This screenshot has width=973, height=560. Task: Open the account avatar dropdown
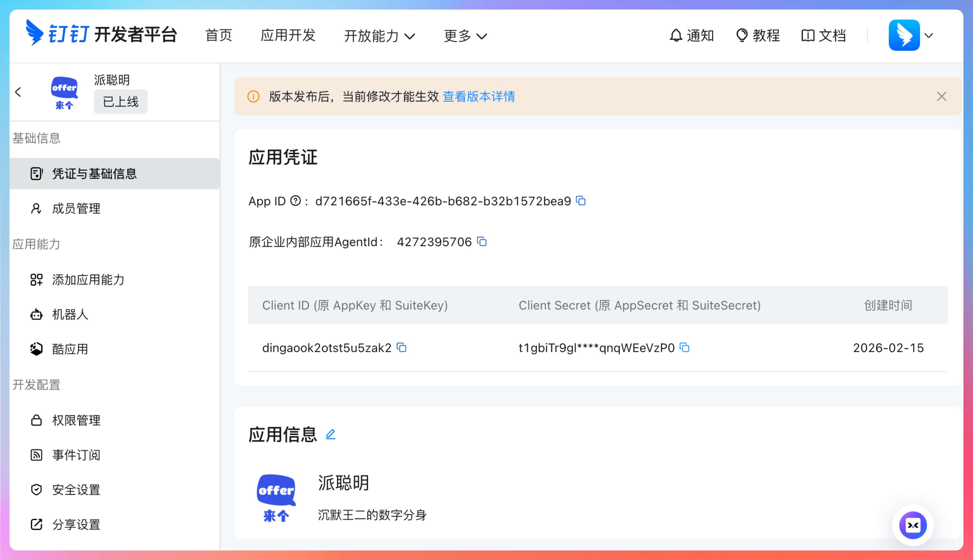911,35
